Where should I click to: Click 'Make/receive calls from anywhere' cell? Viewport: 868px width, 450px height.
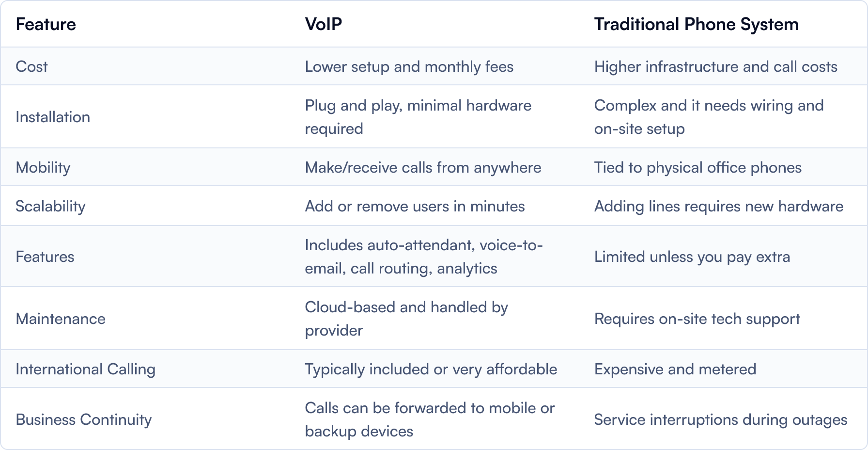pos(423,168)
